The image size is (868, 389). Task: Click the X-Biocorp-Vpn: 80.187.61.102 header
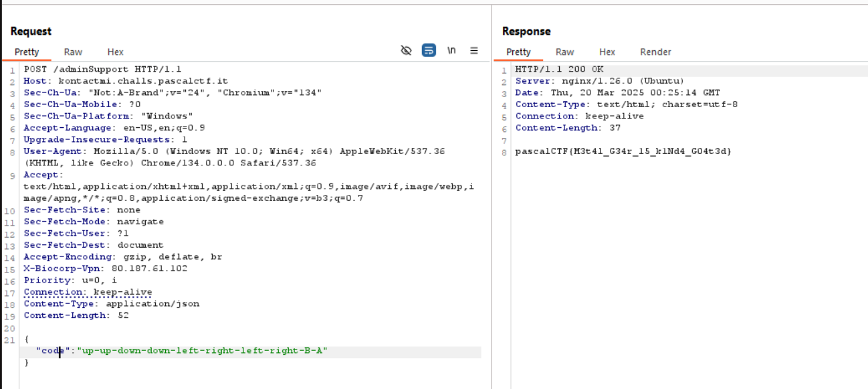pyautogui.click(x=106, y=268)
